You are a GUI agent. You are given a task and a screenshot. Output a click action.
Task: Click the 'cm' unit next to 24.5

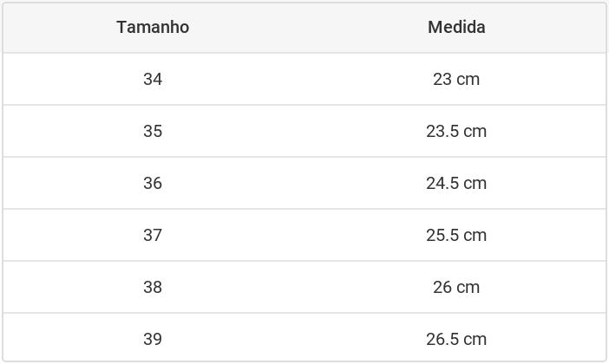(475, 184)
